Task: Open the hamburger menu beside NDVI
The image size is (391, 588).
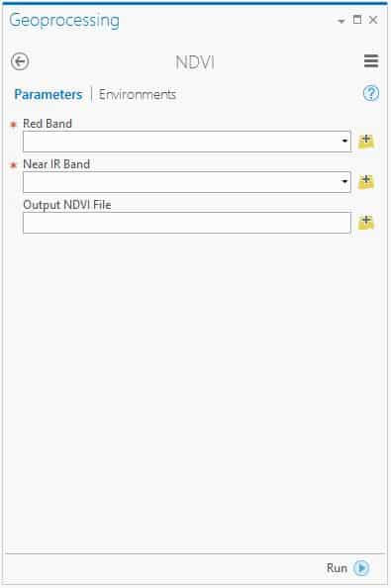Action: pos(371,60)
